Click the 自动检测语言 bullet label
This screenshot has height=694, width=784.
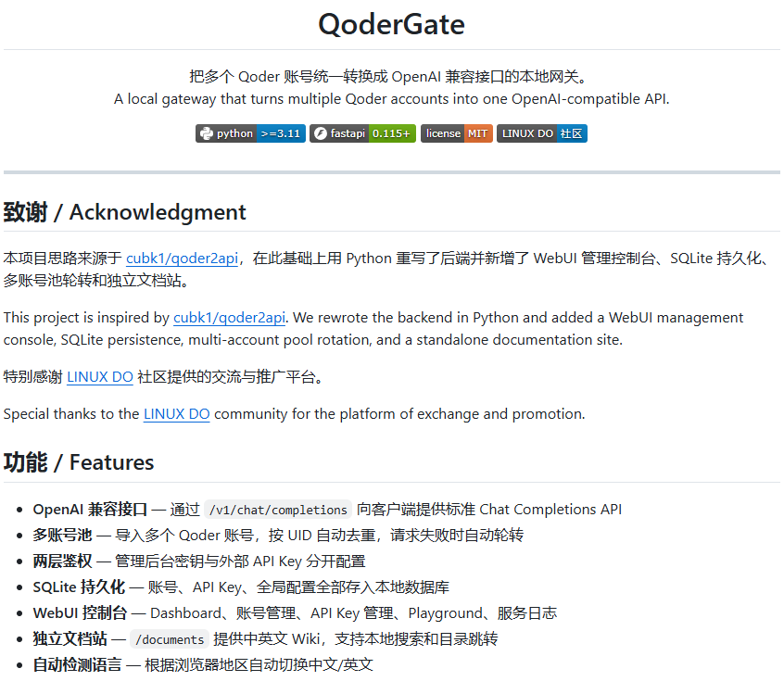click(78, 665)
